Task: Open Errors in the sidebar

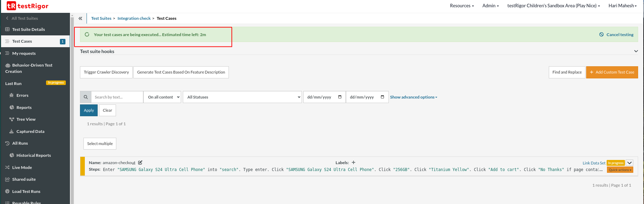Action: tap(23, 95)
